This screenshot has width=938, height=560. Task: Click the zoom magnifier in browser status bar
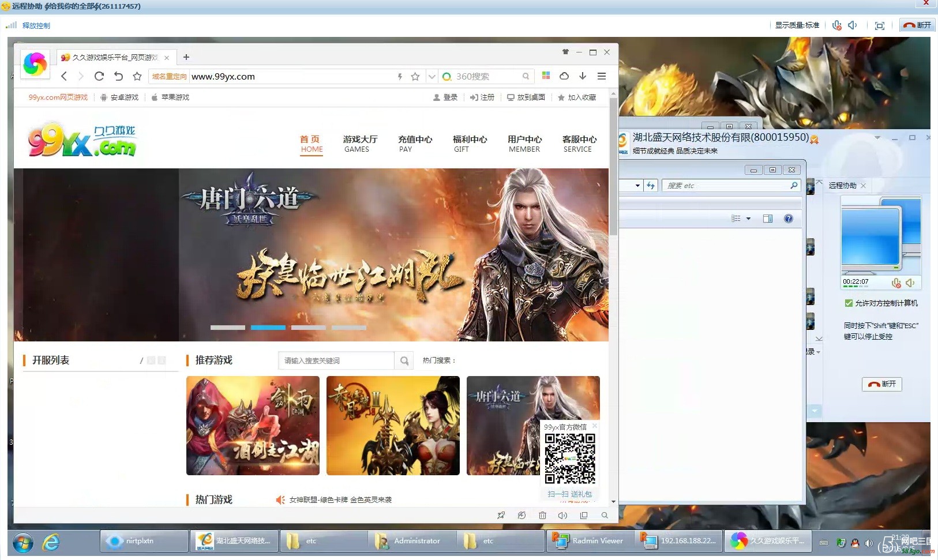[x=605, y=516]
